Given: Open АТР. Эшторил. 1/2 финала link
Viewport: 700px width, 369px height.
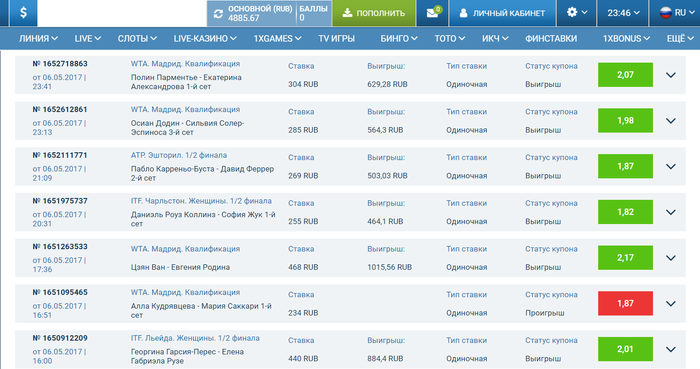Looking at the screenshot, I should [x=179, y=155].
